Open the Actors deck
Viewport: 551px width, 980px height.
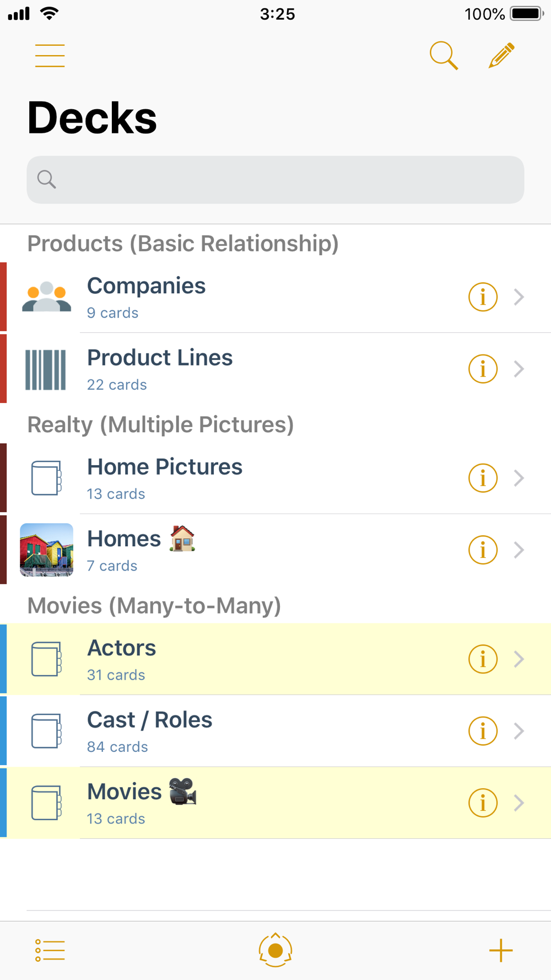122,648
